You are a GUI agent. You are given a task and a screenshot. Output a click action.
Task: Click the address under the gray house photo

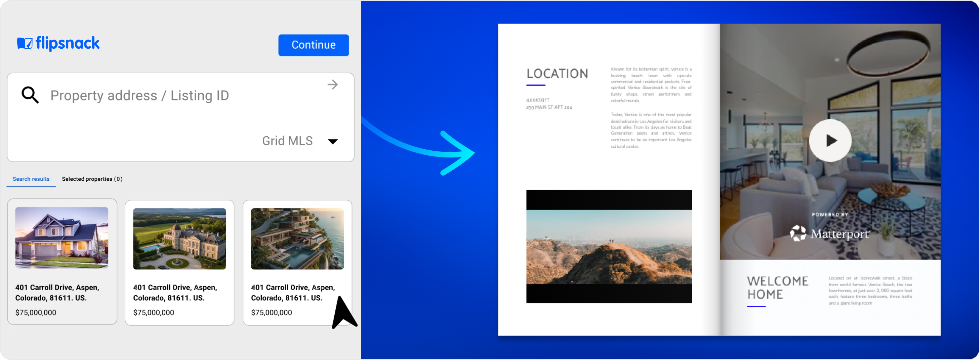pyautogui.click(x=57, y=293)
